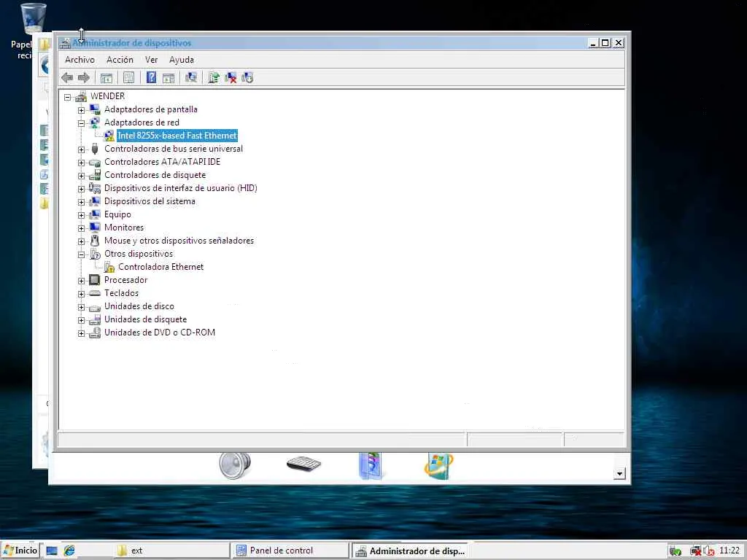The height and width of the screenshot is (560, 747).
Task: Open the Archivo menu
Action: (x=80, y=60)
